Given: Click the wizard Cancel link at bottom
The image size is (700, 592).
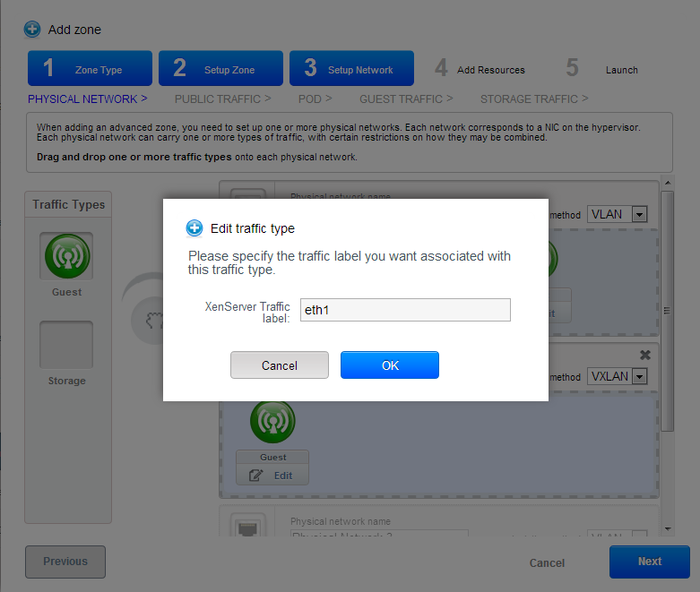Looking at the screenshot, I should [x=547, y=563].
